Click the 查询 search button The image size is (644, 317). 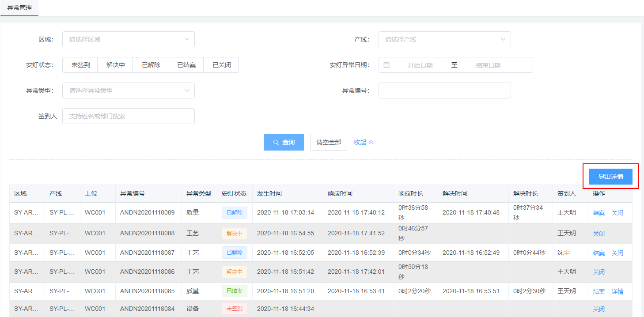[284, 142]
